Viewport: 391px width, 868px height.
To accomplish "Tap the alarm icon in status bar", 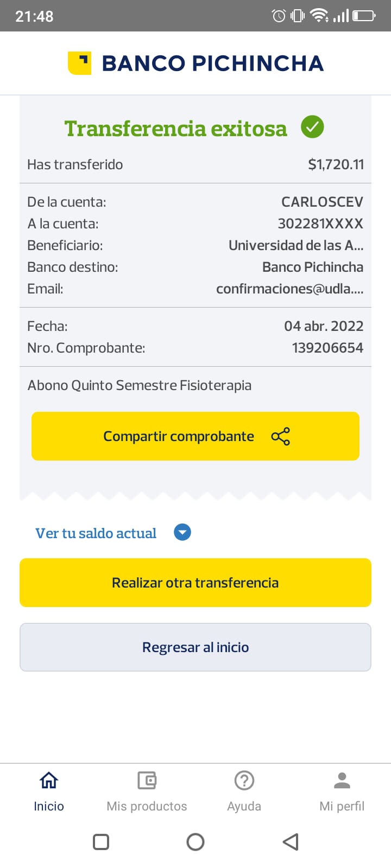I will tap(279, 16).
